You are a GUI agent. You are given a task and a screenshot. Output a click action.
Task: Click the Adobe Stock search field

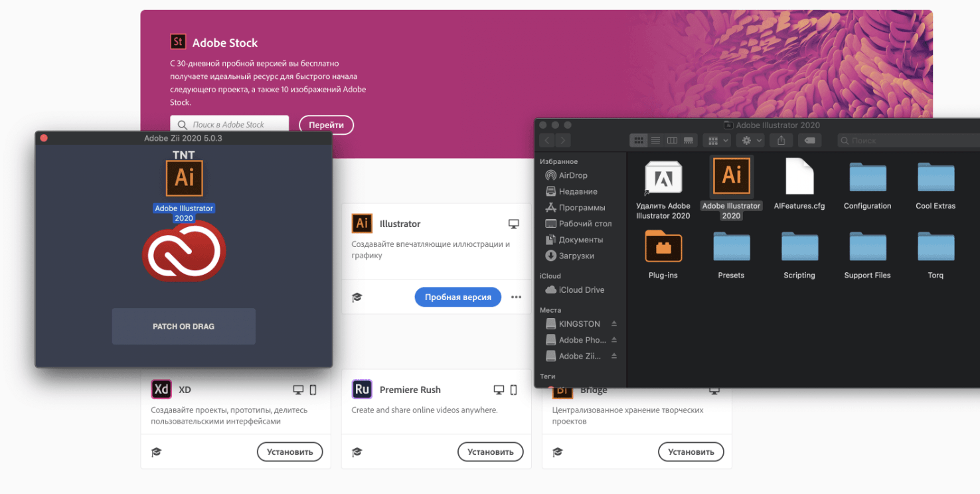pos(230,124)
